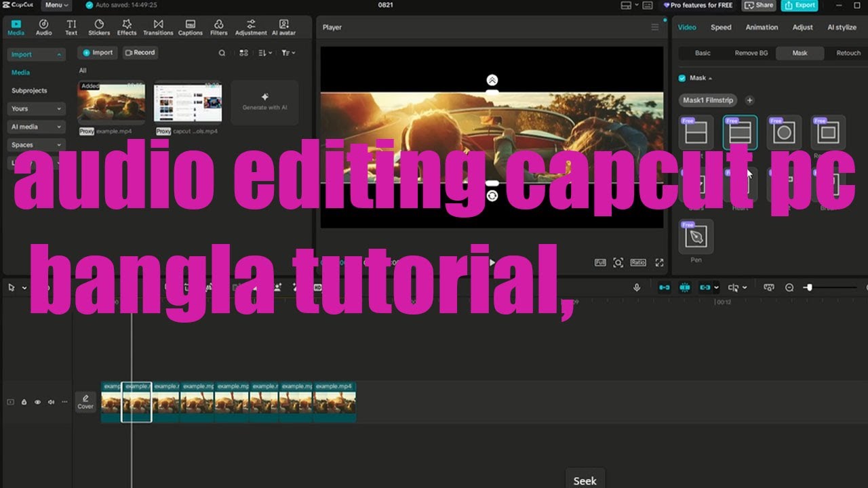Select the Pen mask tool
This screenshot has width=868, height=488.
coord(696,237)
